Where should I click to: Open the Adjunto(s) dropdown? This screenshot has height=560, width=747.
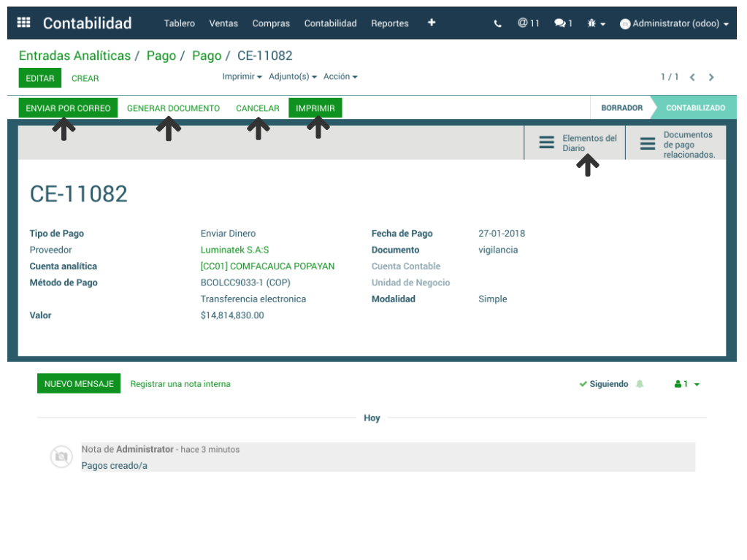click(293, 77)
